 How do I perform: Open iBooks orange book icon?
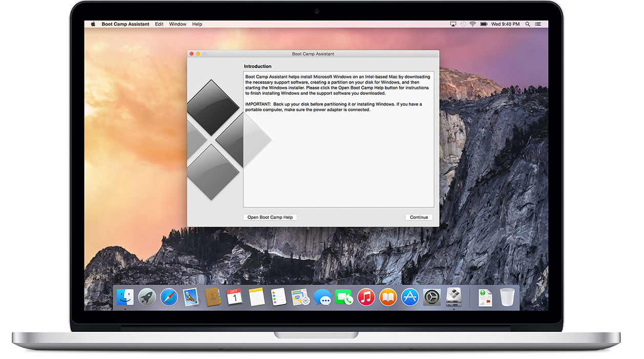point(388,297)
